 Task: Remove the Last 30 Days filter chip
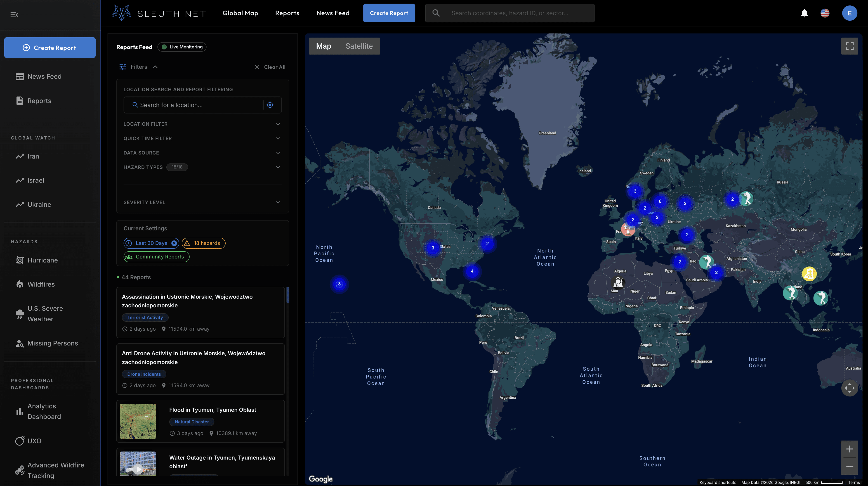(x=174, y=243)
